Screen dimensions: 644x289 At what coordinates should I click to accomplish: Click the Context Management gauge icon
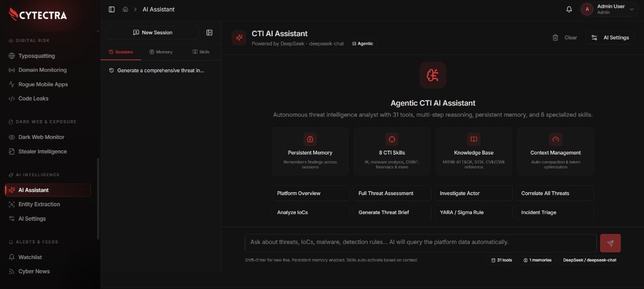[x=556, y=139]
